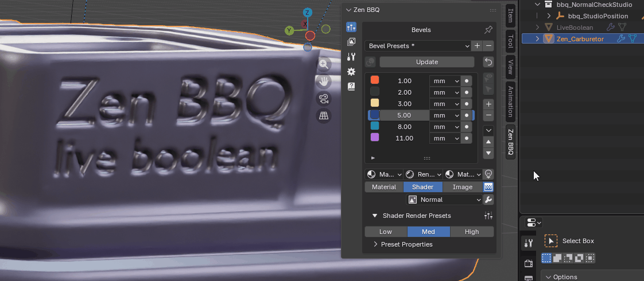Open the gear settings icon in Zen BBQ
This screenshot has height=281, width=644.
pos(351,72)
